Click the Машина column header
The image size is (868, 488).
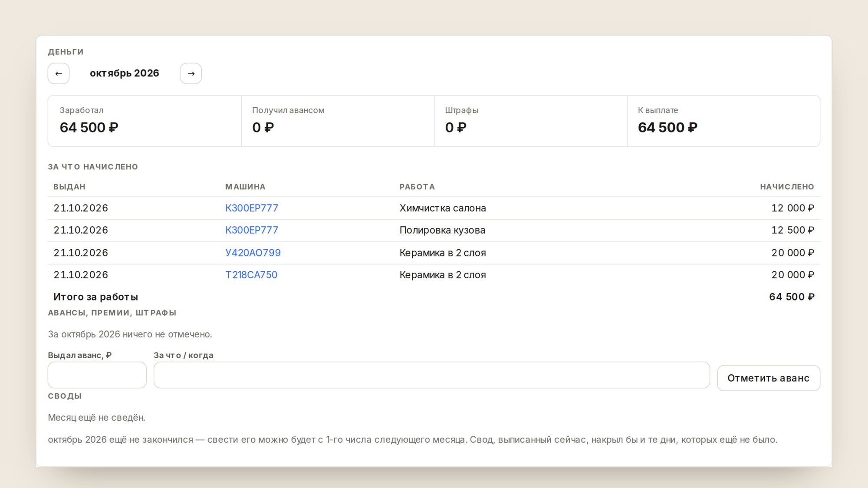click(x=245, y=187)
